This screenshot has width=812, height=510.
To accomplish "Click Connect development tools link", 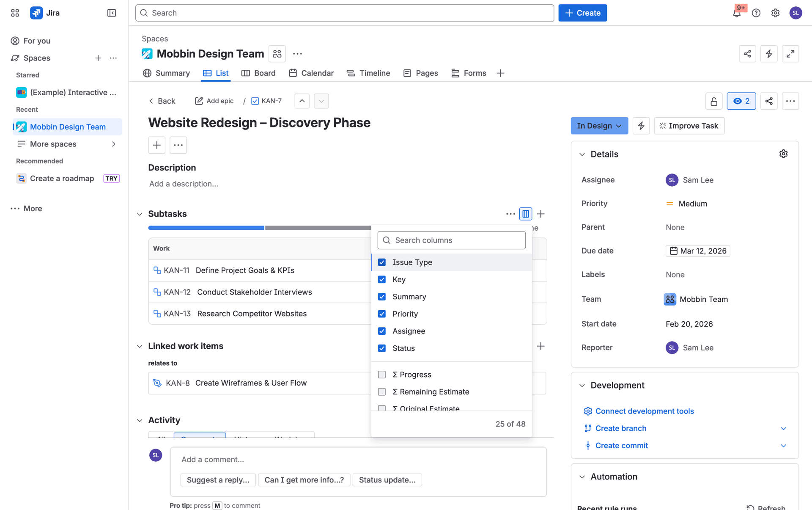I will coord(644,411).
